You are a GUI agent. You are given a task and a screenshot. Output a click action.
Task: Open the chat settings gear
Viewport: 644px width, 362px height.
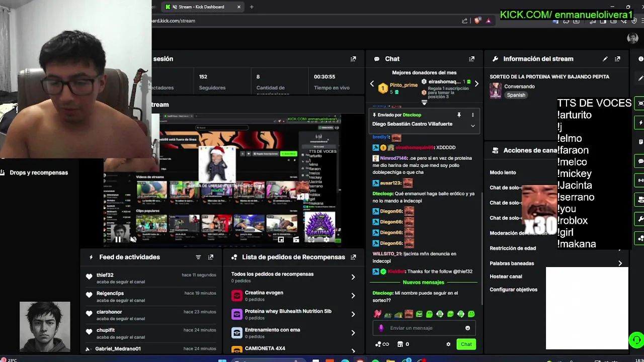pyautogui.click(x=448, y=344)
